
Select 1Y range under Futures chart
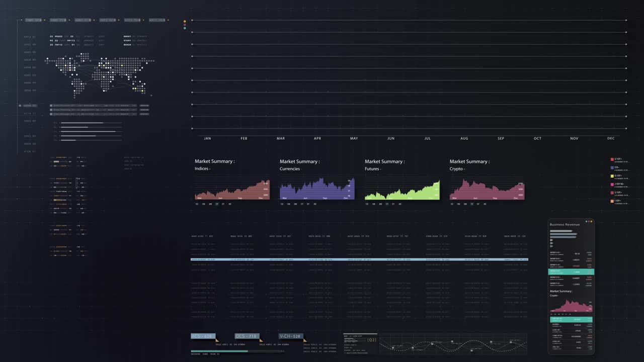coord(387,204)
